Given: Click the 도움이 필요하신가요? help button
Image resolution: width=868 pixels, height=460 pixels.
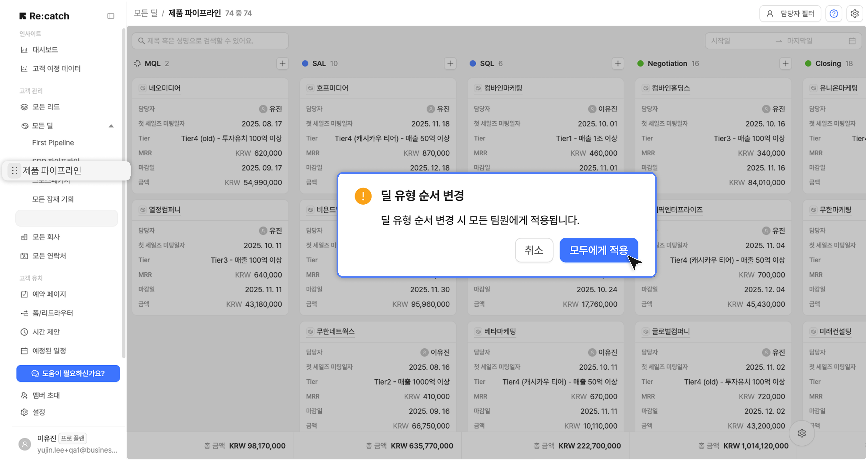Looking at the screenshot, I should [x=68, y=373].
